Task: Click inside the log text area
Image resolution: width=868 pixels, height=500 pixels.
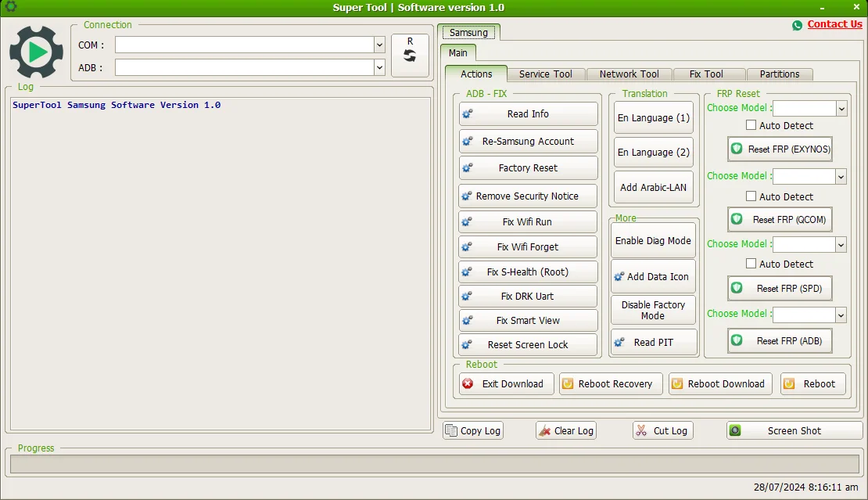Action: 221,264
